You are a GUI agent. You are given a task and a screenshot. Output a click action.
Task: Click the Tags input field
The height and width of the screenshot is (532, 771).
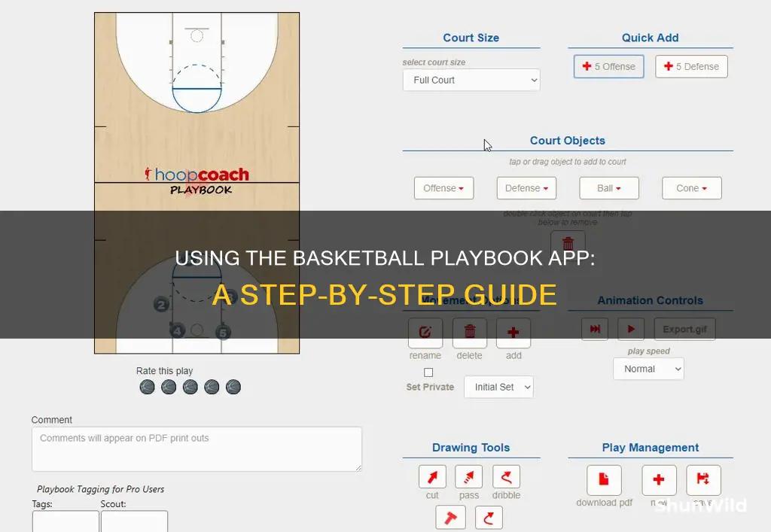[66, 521]
